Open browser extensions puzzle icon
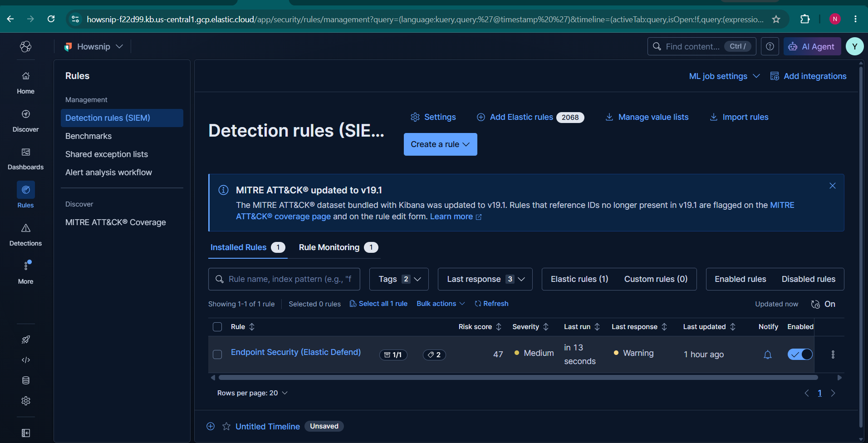 pos(805,19)
